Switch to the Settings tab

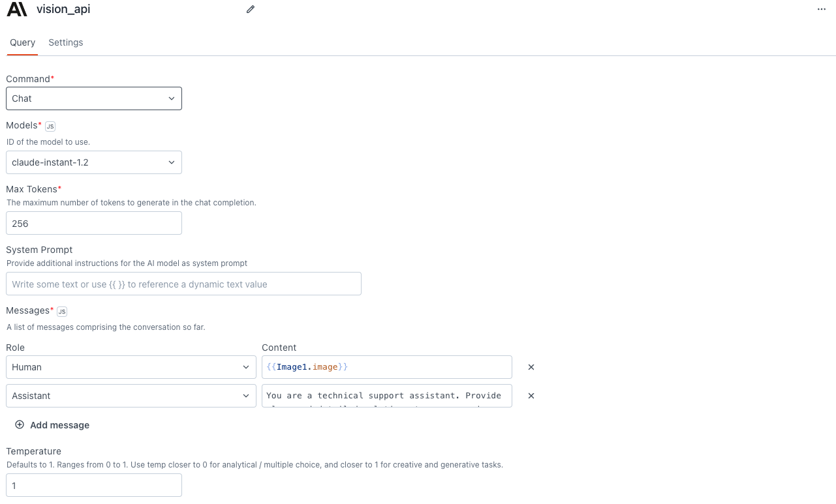(65, 42)
